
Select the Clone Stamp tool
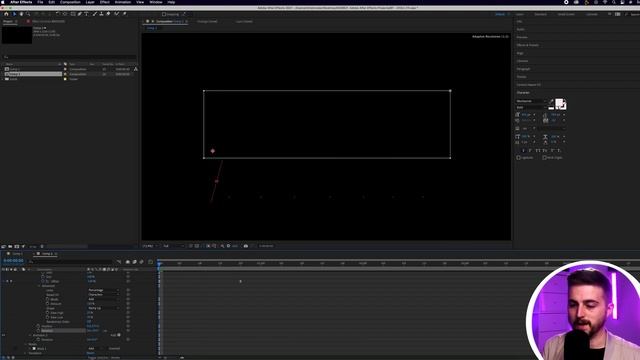click(x=101, y=14)
